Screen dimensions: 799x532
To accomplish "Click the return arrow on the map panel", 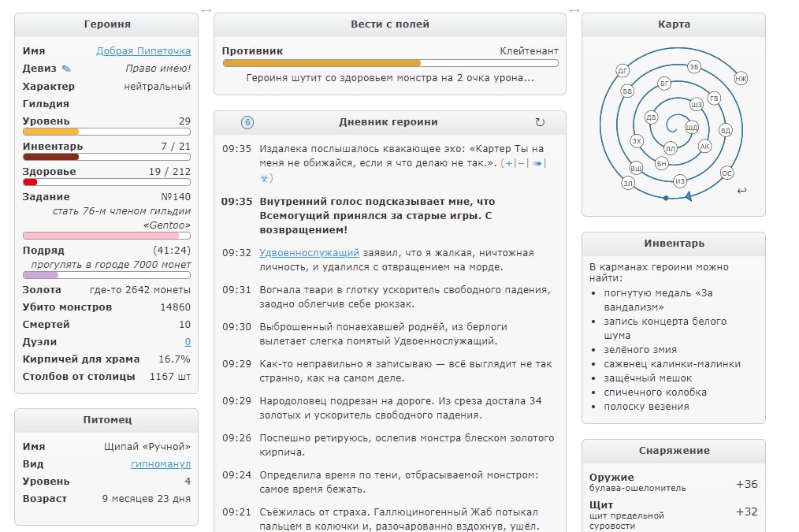I will click(742, 191).
